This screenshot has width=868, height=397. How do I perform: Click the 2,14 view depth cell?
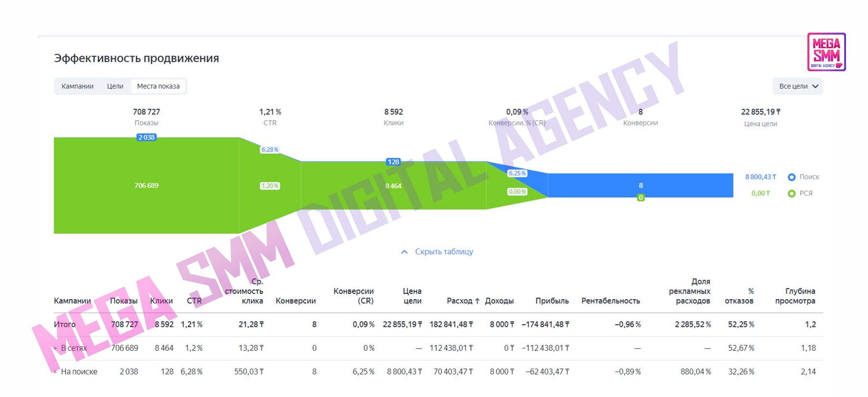coord(808,372)
